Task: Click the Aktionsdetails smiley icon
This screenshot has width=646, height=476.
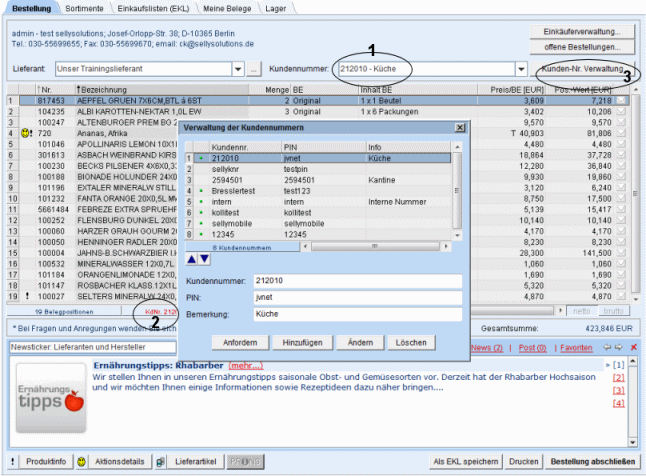Action: click(83, 461)
